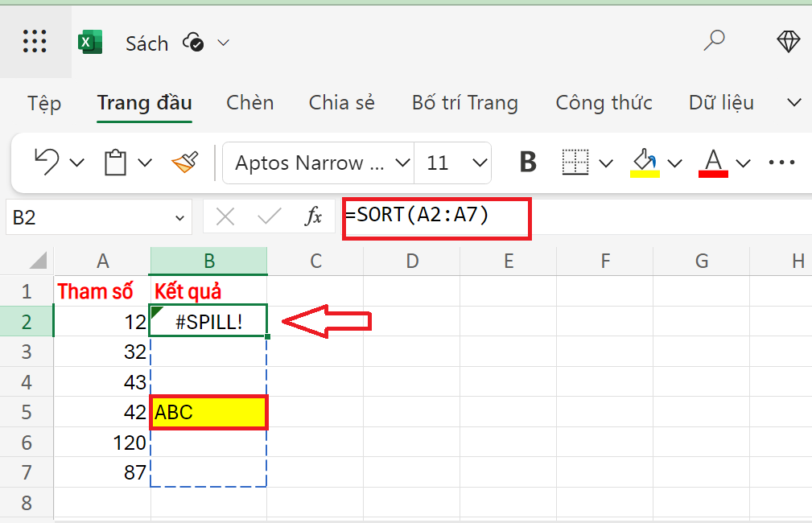Image resolution: width=812 pixels, height=523 pixels.
Task: Click the Select All corner triangle
Action: point(39,261)
